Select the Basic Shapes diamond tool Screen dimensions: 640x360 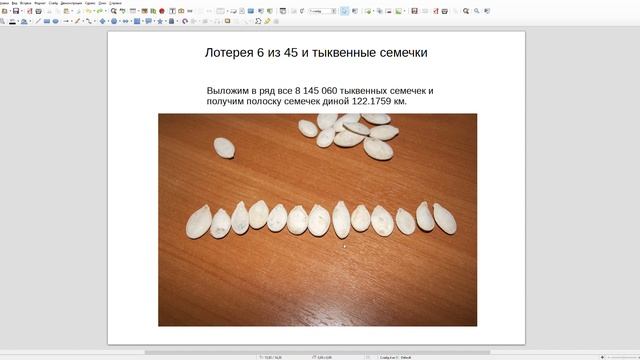(102, 21)
